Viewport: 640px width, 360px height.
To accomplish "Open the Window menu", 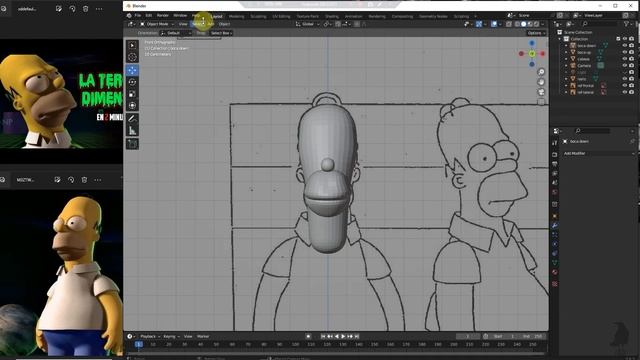I will coord(180,16).
